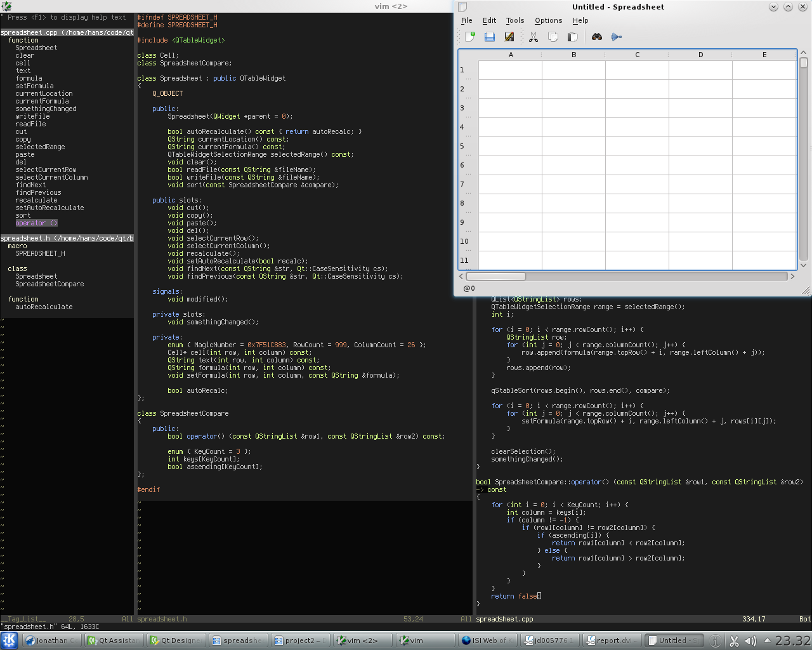Select column C header in the spreadsheet
The height and width of the screenshot is (650, 812).
point(637,55)
